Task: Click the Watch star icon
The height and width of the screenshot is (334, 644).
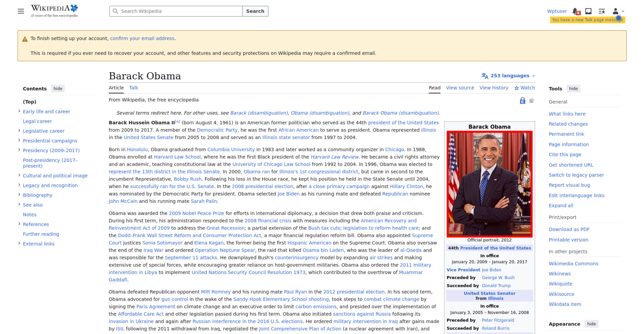Action: coord(516,88)
